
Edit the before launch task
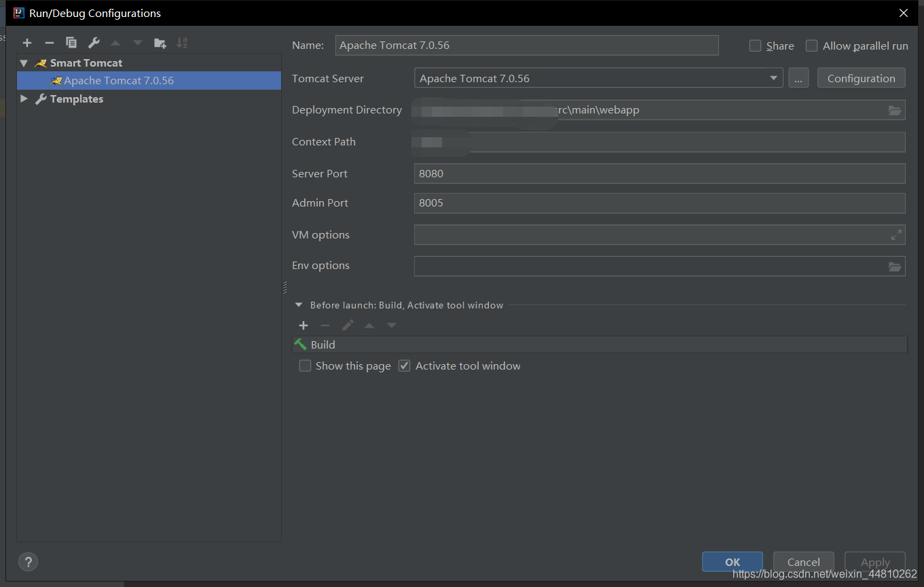click(348, 325)
